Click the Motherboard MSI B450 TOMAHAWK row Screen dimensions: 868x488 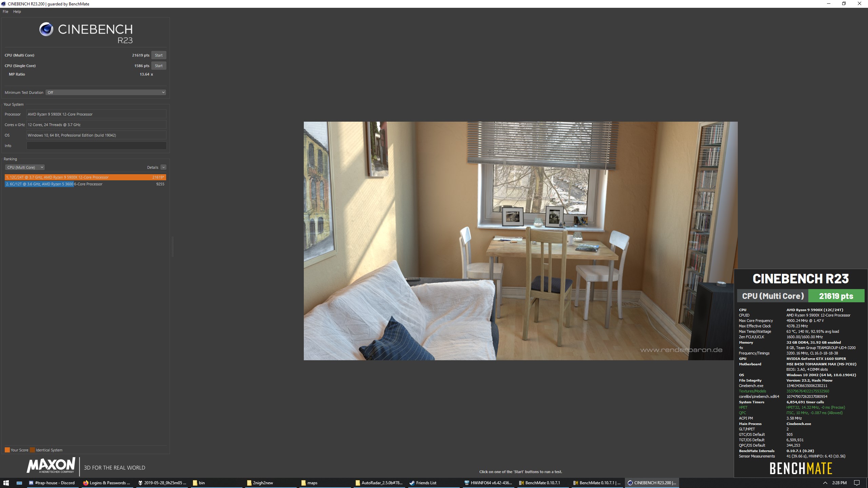(x=801, y=364)
